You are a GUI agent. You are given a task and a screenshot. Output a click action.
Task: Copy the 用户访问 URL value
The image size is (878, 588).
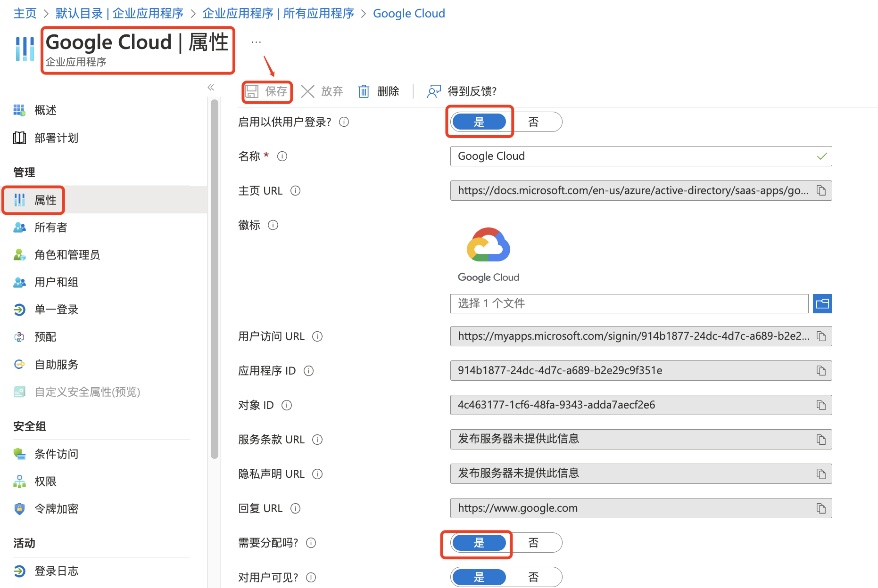pos(821,336)
